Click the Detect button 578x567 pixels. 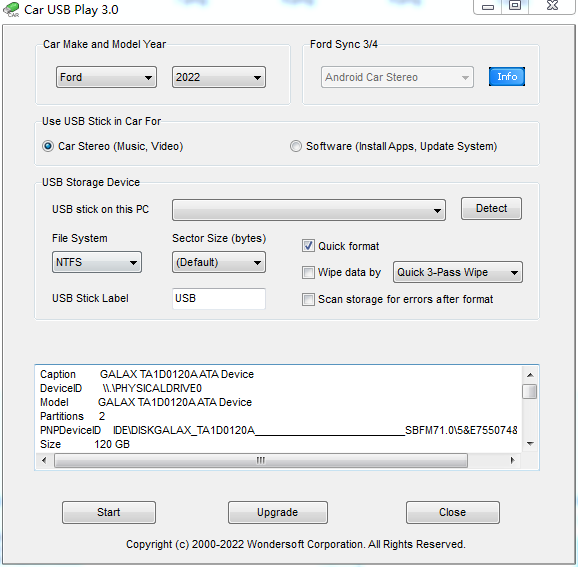(491, 208)
